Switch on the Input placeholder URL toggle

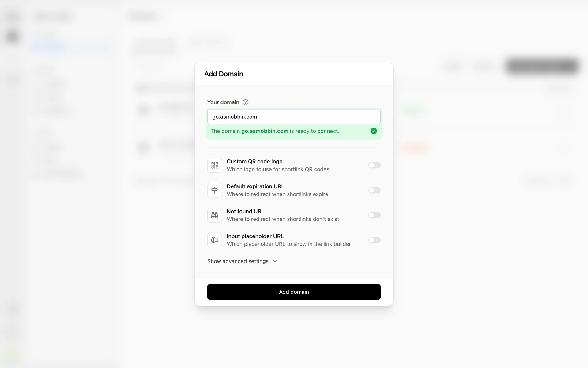pyautogui.click(x=374, y=240)
